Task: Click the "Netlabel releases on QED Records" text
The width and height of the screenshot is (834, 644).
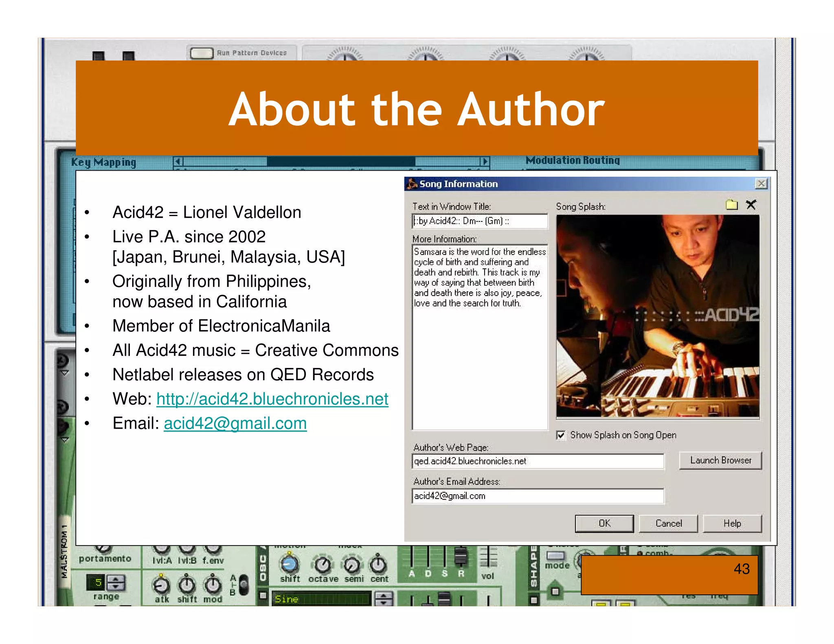Action: click(243, 375)
